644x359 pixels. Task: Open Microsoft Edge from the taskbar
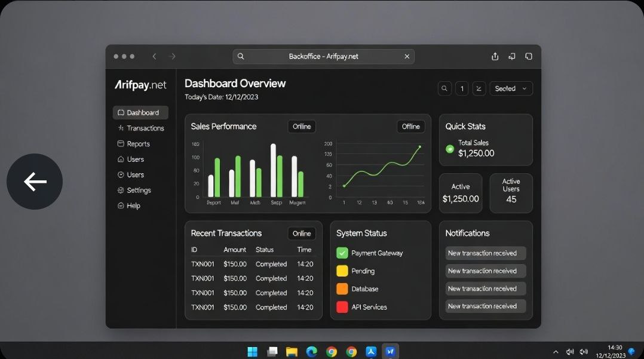pos(311,351)
